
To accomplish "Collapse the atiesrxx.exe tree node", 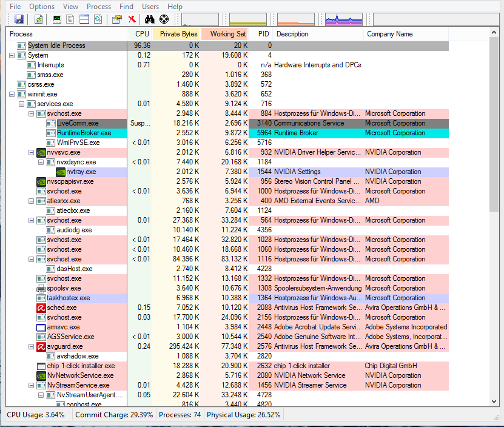I will coord(31,201).
